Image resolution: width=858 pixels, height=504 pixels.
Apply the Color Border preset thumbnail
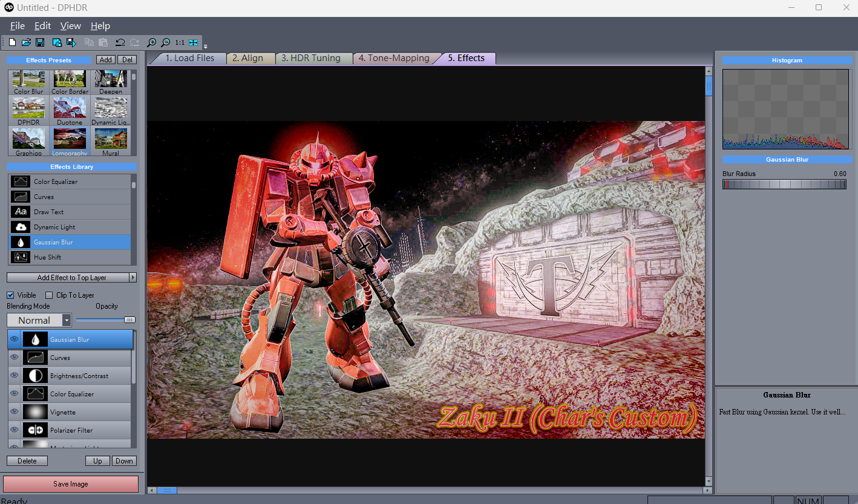click(x=70, y=82)
